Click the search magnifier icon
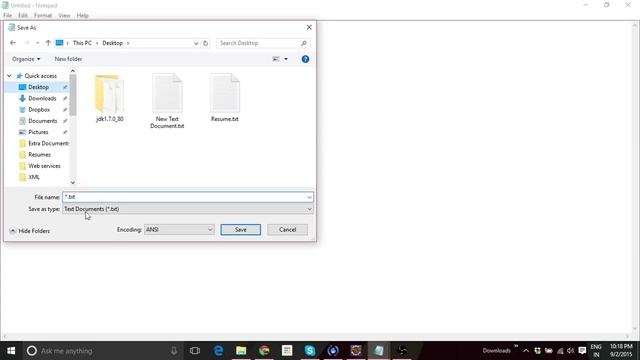 (x=304, y=43)
